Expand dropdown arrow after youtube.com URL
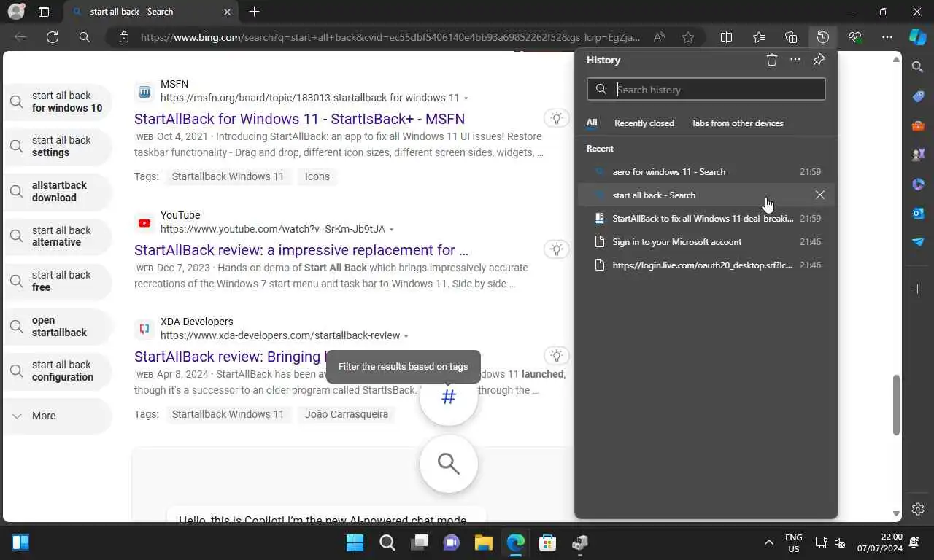Viewport: 934px width, 560px height. click(392, 230)
